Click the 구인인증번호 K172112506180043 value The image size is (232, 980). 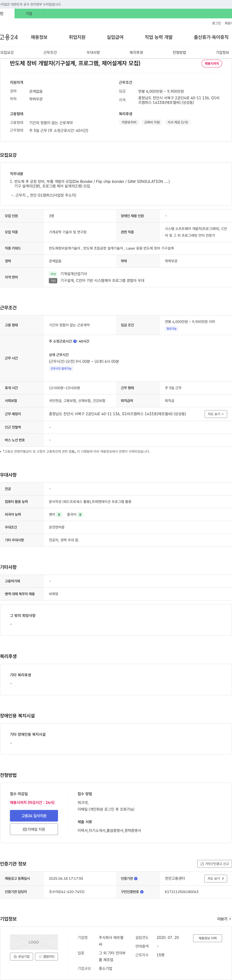181,892
